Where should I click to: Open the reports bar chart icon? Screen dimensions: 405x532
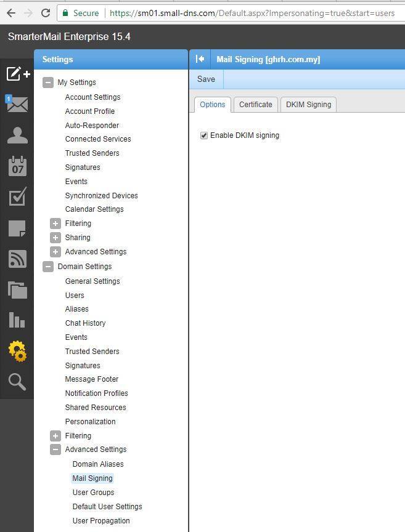pyautogui.click(x=17, y=320)
